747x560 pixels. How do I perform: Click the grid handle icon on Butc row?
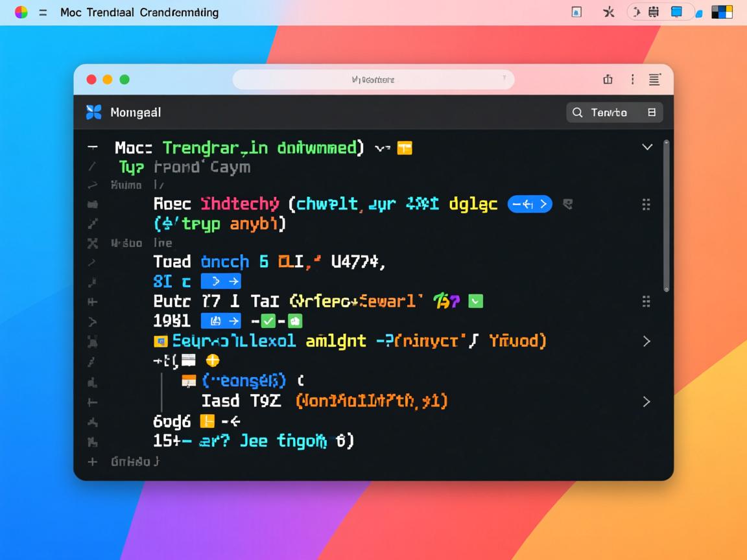point(646,301)
